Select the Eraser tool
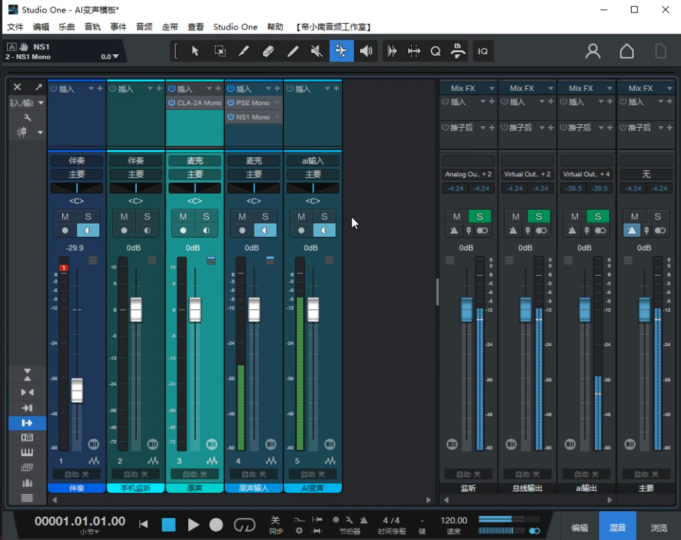This screenshot has height=540, width=681. (268, 51)
